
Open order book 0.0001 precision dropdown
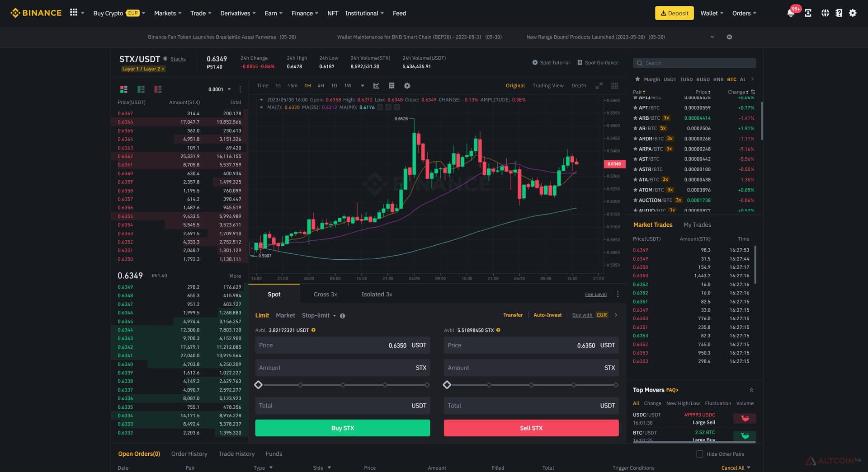(x=220, y=89)
